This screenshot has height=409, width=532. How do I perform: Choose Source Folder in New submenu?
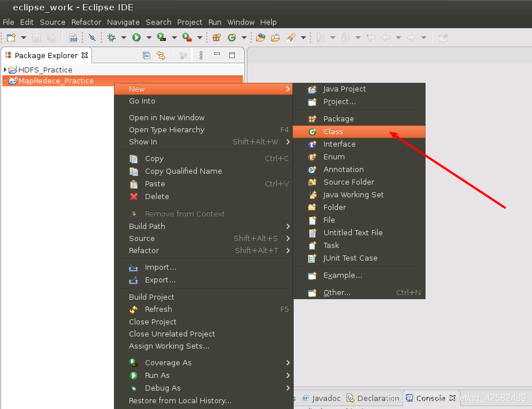359,182
